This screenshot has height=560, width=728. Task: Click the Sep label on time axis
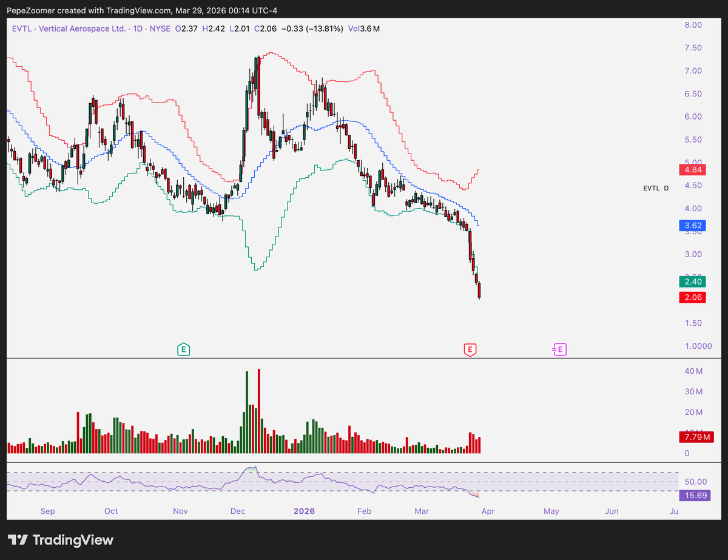point(48,511)
